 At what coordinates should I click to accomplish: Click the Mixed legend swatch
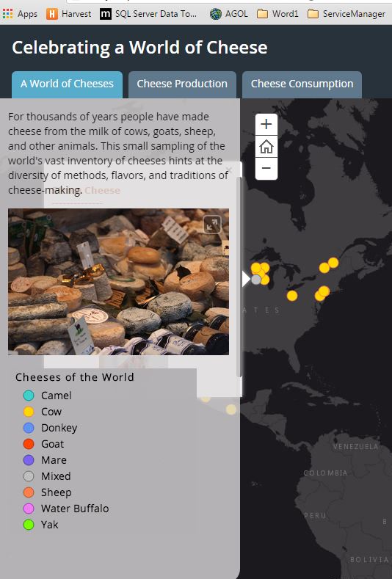pyautogui.click(x=29, y=476)
